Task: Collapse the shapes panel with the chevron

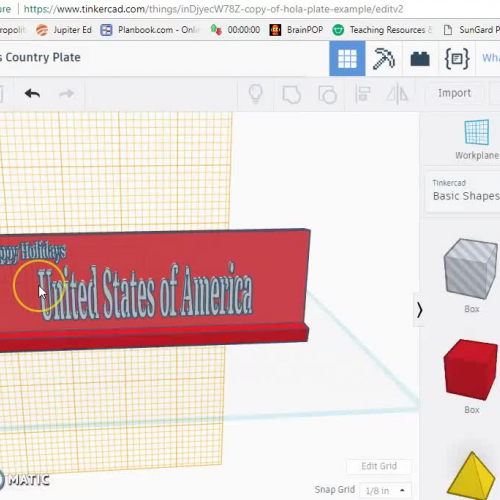Action: click(419, 310)
